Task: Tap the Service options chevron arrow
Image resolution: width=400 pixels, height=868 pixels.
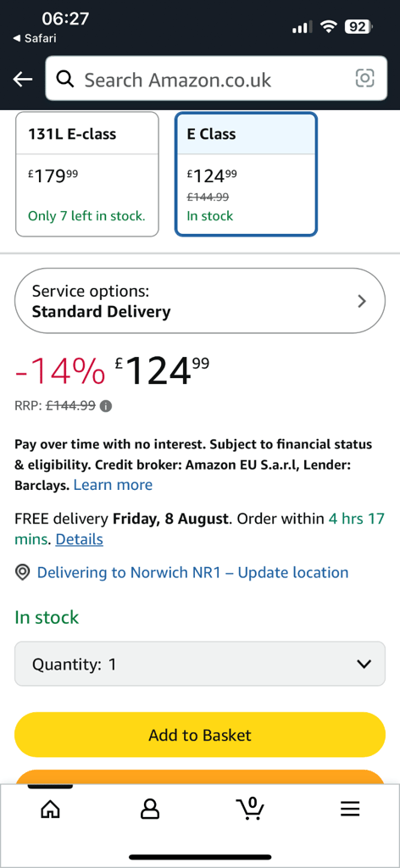Action: click(362, 301)
